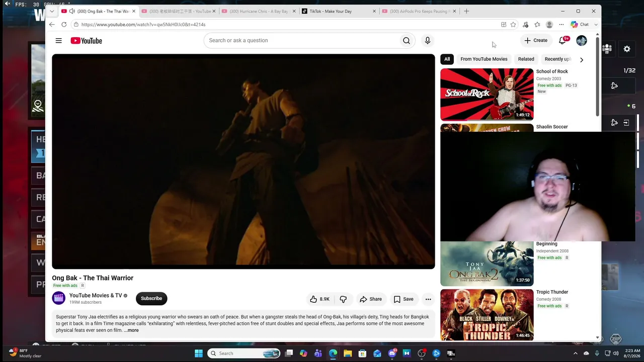Close the TikTok tab
644x362 pixels.
(x=374, y=11)
